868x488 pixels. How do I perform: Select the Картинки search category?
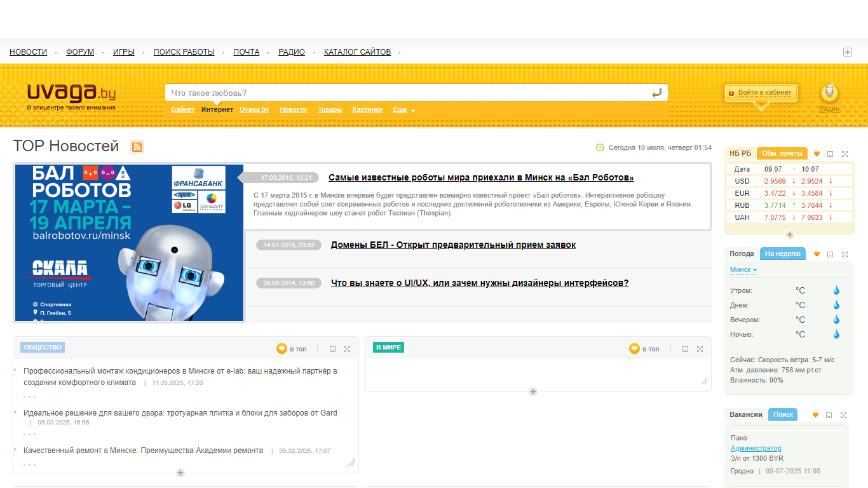[x=367, y=110]
